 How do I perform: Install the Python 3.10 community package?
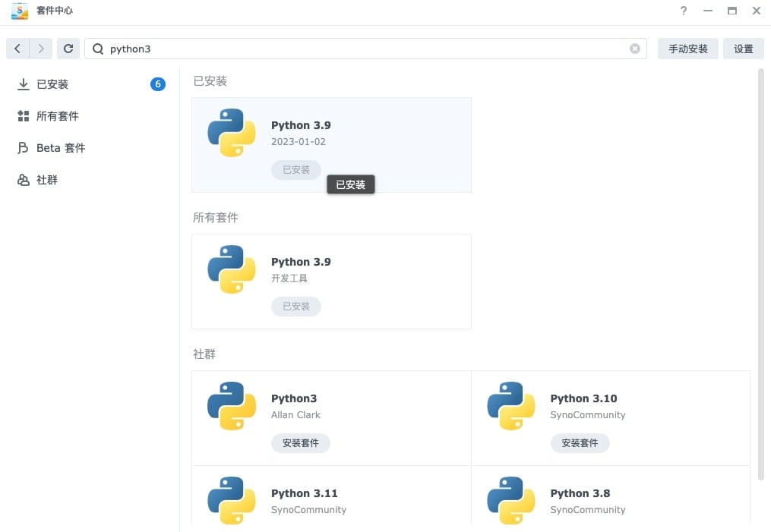tap(580, 443)
